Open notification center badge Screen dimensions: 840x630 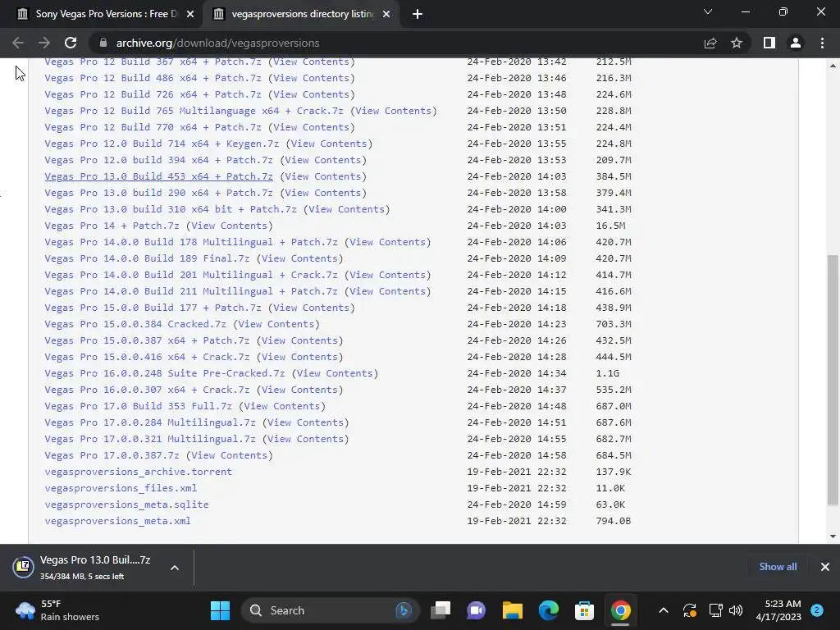[x=817, y=610]
